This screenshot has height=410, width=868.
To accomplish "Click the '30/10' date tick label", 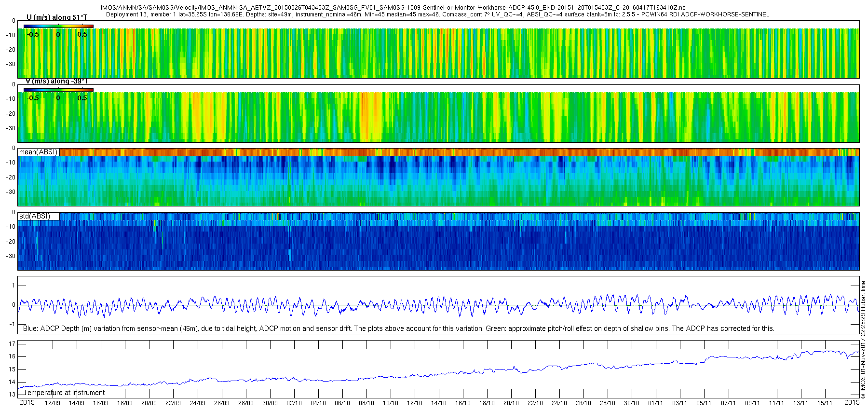I will [x=632, y=403].
